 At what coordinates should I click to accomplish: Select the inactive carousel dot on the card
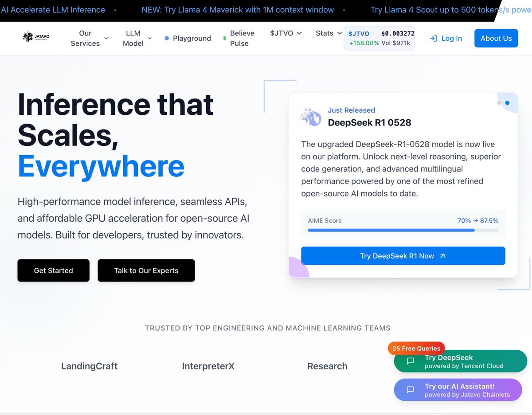point(499,102)
